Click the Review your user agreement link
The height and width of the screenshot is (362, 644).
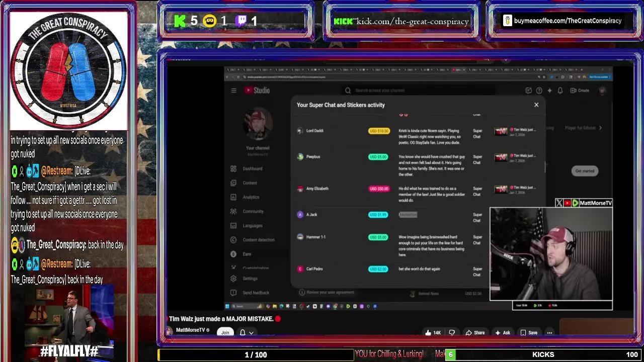(330, 292)
